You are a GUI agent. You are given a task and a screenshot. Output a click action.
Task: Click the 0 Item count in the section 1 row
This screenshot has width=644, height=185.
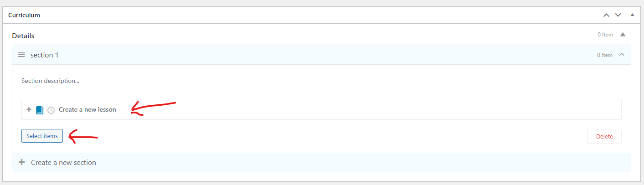click(605, 55)
